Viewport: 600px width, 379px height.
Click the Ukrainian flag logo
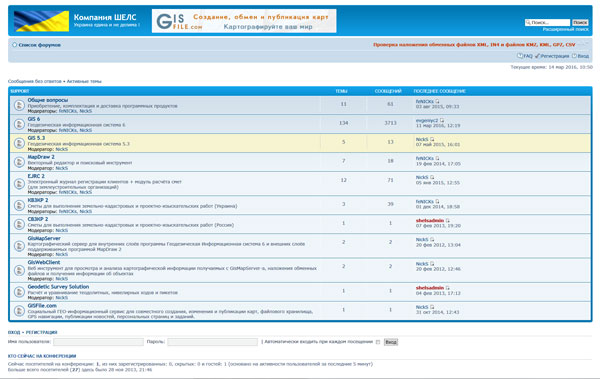point(41,21)
